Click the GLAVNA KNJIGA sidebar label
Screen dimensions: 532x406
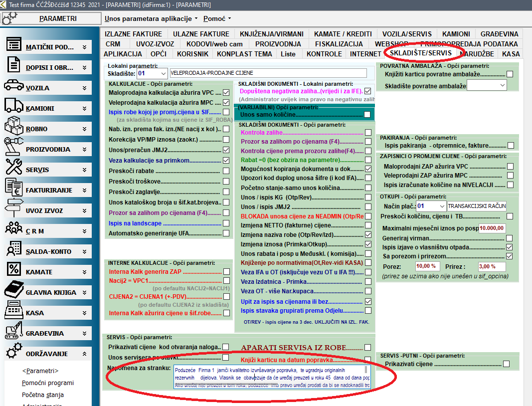[51, 293]
